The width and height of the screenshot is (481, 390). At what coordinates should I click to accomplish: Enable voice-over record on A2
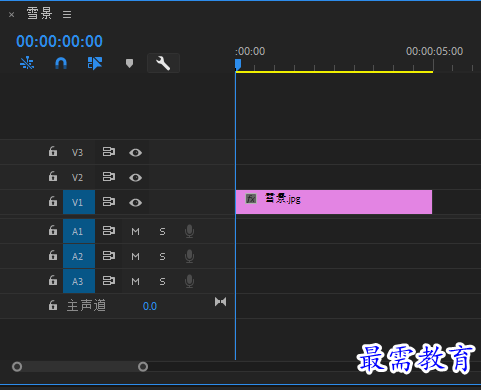(189, 256)
